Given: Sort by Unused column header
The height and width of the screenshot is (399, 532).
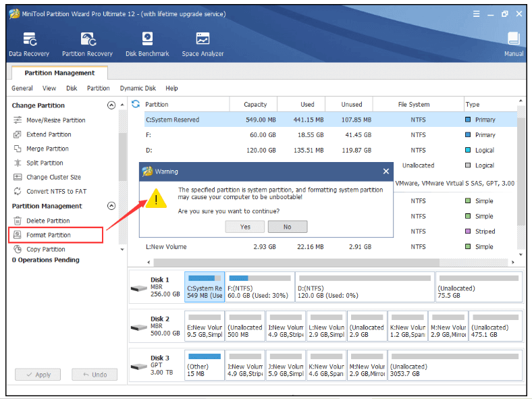Looking at the screenshot, I should coord(349,104).
